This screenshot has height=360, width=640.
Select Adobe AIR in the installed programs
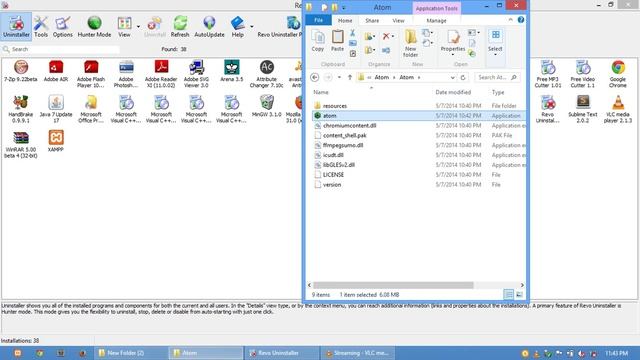tap(56, 71)
